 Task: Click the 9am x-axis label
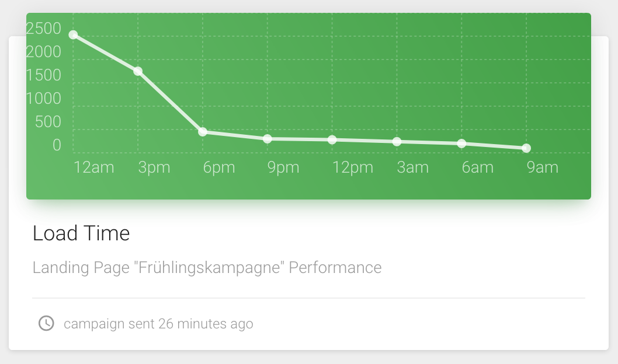click(x=543, y=168)
